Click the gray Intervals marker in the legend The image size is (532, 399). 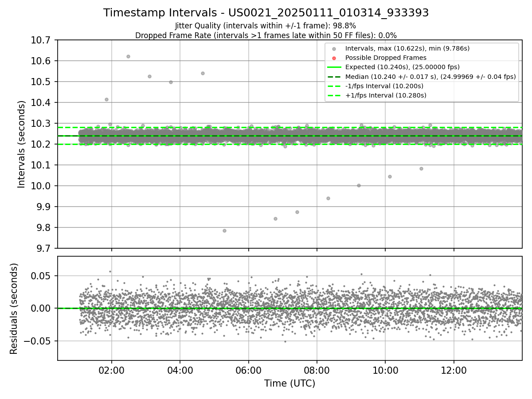334,48
